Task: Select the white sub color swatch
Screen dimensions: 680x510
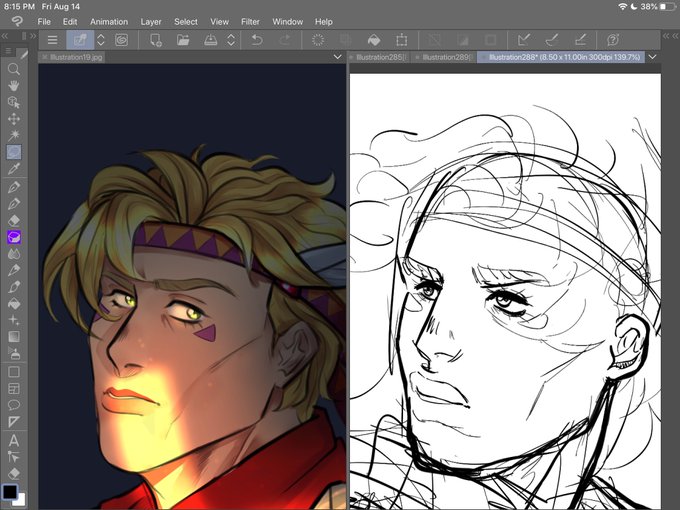Action: pyautogui.click(x=21, y=500)
